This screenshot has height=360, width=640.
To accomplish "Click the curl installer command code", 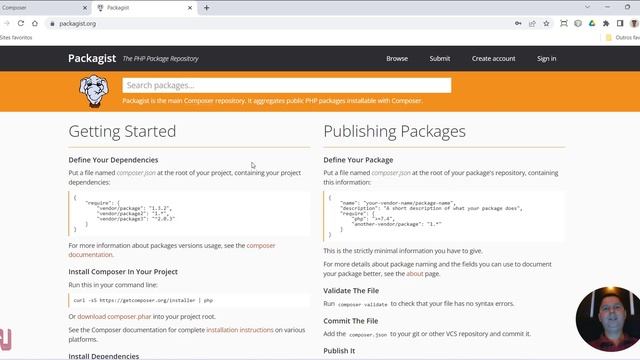I will coord(143,300).
